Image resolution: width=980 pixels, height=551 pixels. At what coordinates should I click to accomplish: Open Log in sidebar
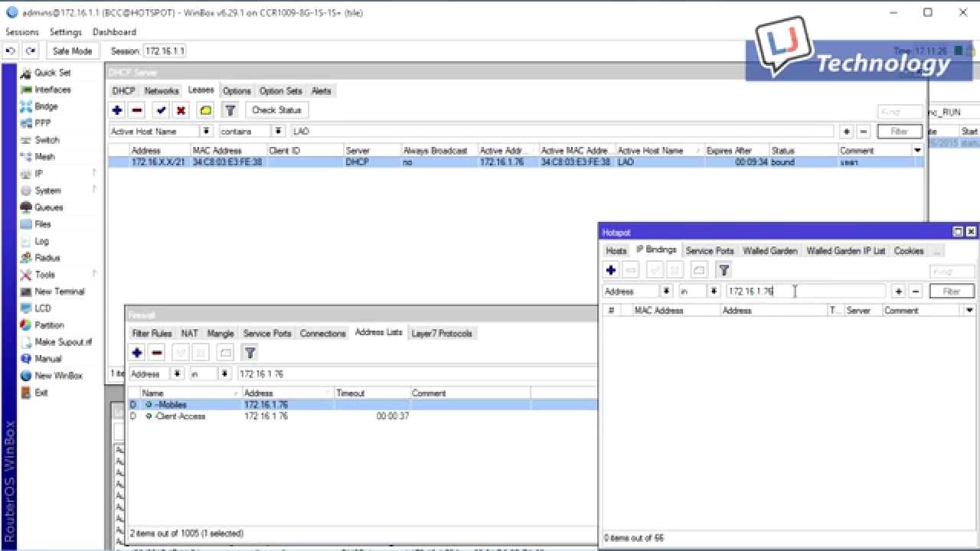41,241
